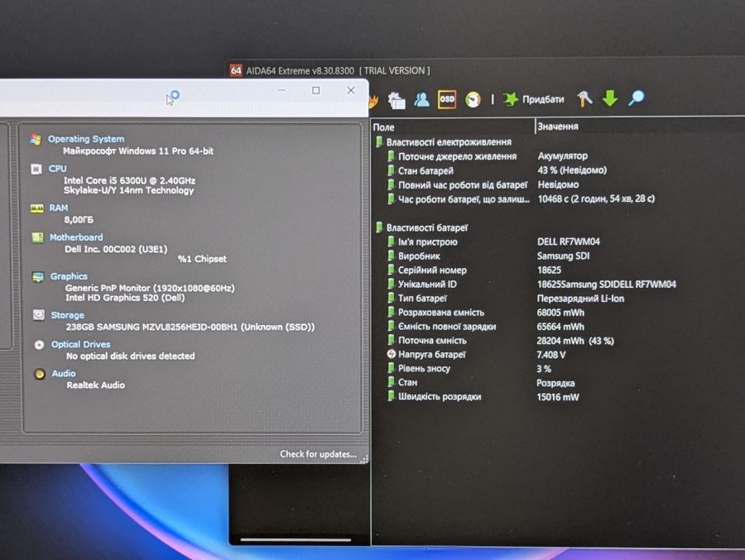The width and height of the screenshot is (745, 560).
Task: Click the flame icon in AIDA64 toolbar
Action: point(374,100)
